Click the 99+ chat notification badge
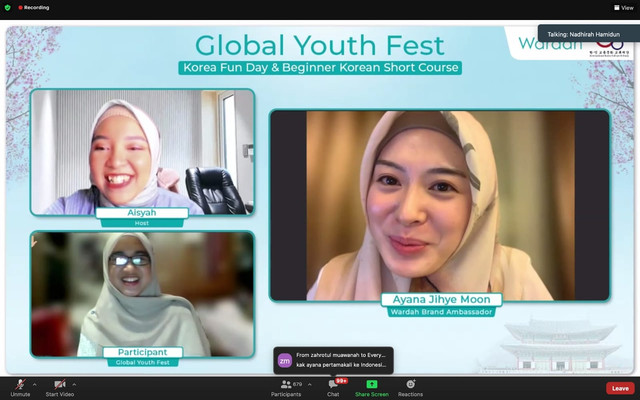The image size is (640, 400). pyautogui.click(x=341, y=381)
